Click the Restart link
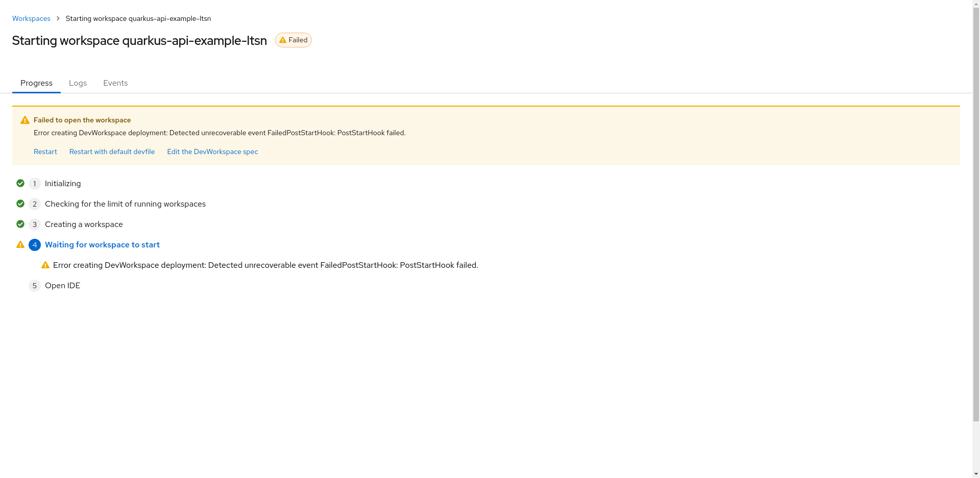 pyautogui.click(x=45, y=152)
